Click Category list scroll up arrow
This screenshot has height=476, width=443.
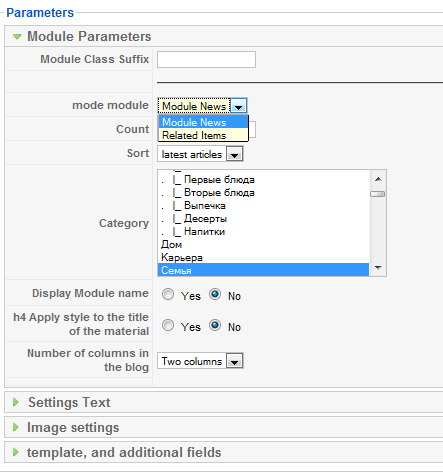point(378,179)
